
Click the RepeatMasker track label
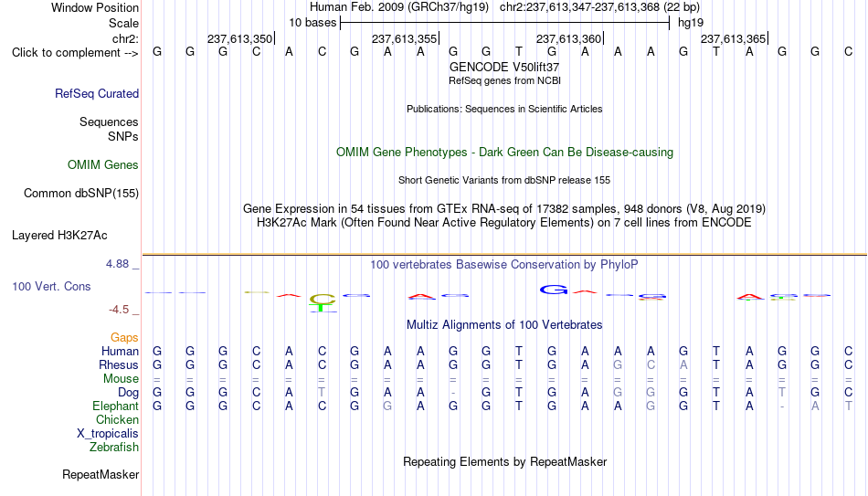click(x=101, y=474)
